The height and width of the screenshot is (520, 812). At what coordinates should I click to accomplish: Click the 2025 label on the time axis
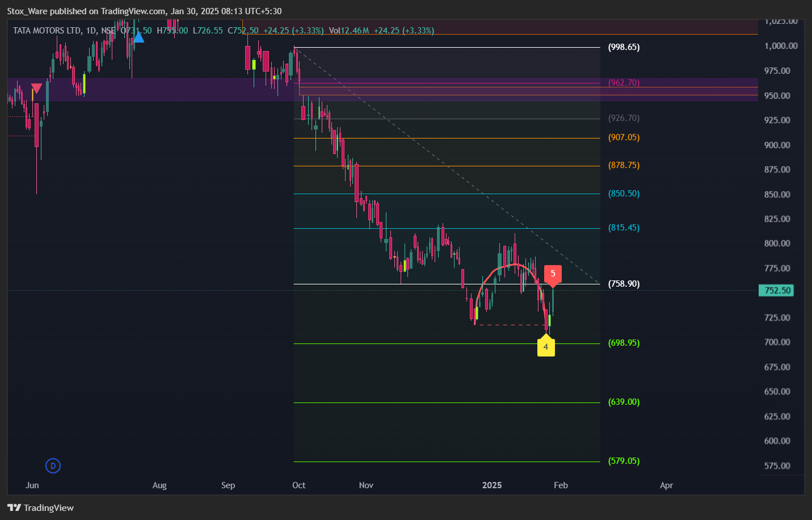[x=491, y=485]
